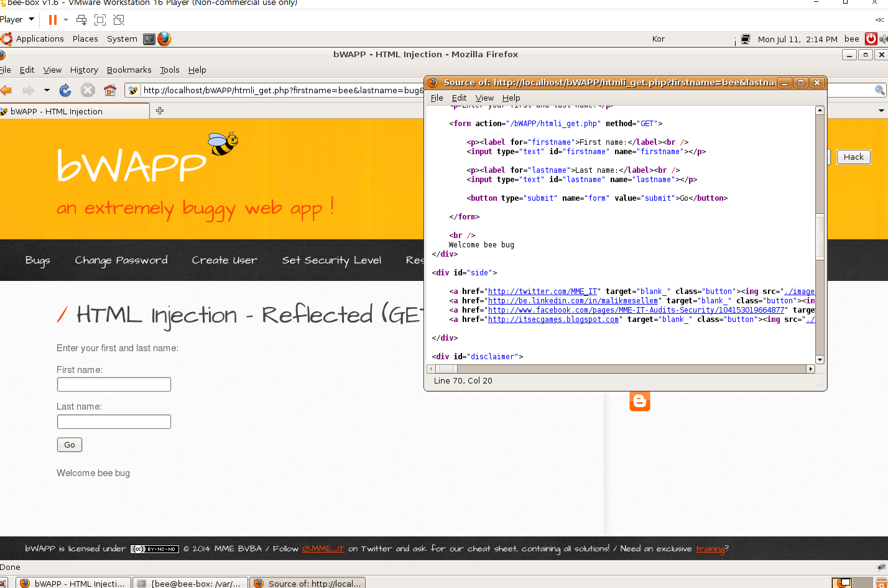This screenshot has width=888, height=588.
Task: Open the Change Password link in bWAPP navigation
Action: [x=121, y=260]
